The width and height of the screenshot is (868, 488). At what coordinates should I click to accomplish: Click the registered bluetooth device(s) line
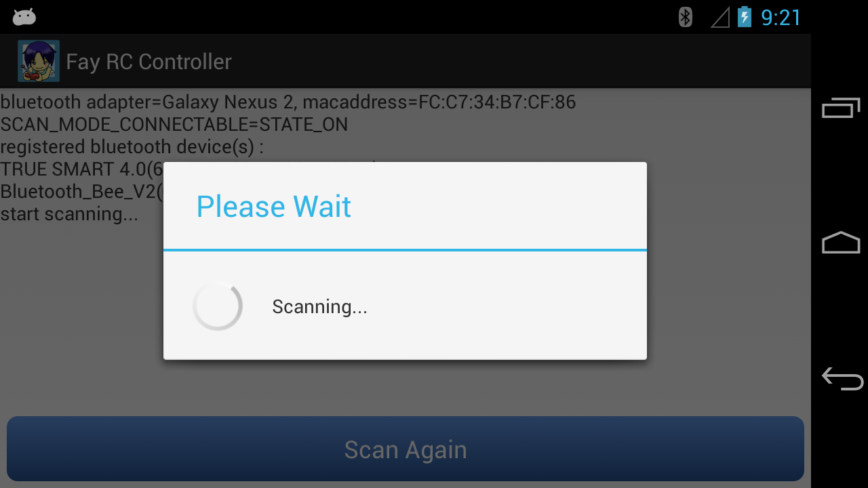pos(132,147)
